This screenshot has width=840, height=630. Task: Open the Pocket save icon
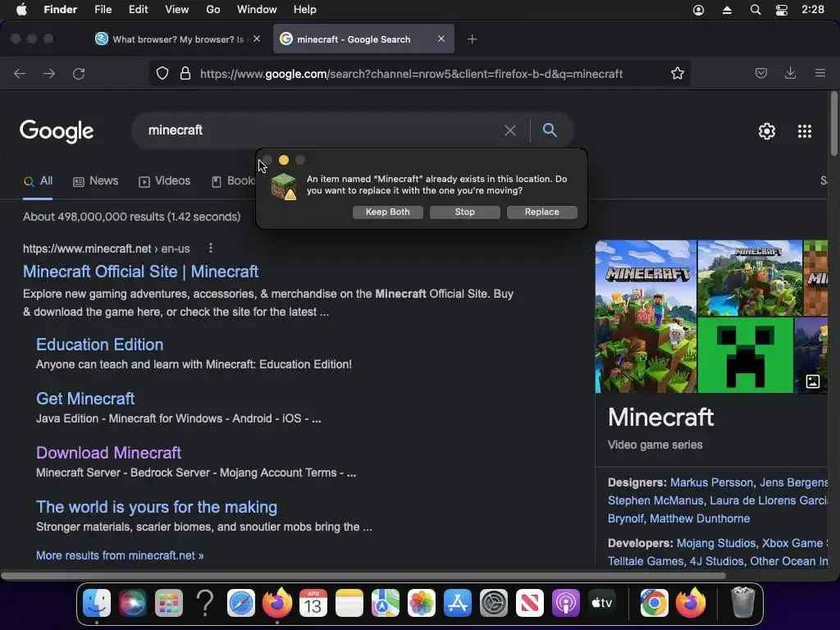click(x=760, y=73)
